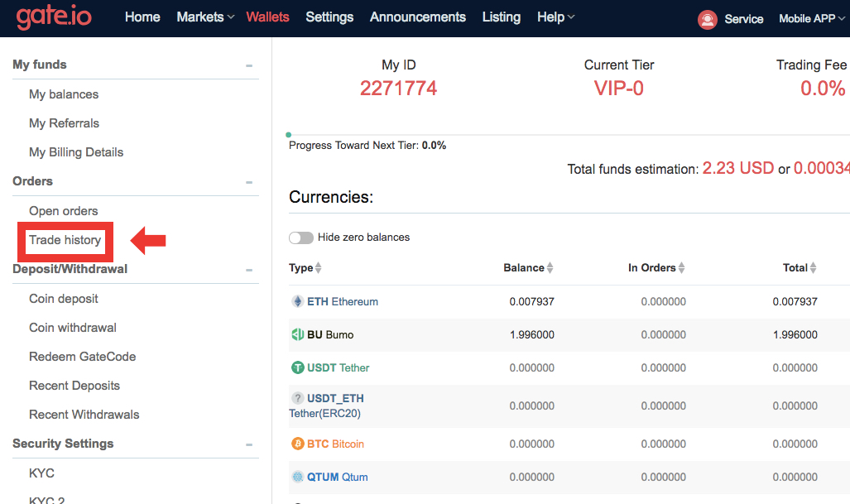Open the Markets dropdown menu
The image size is (850, 504).
(x=205, y=17)
